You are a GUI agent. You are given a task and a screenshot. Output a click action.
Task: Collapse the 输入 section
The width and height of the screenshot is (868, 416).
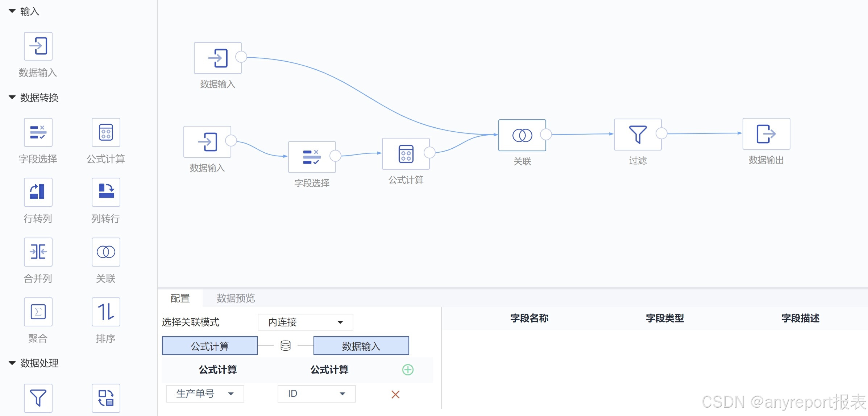(12, 11)
